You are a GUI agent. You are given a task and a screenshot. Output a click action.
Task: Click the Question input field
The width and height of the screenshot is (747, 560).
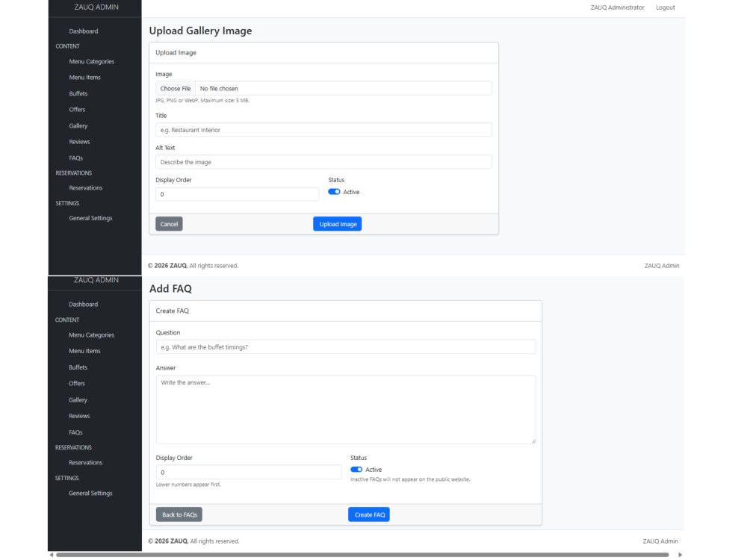point(346,347)
